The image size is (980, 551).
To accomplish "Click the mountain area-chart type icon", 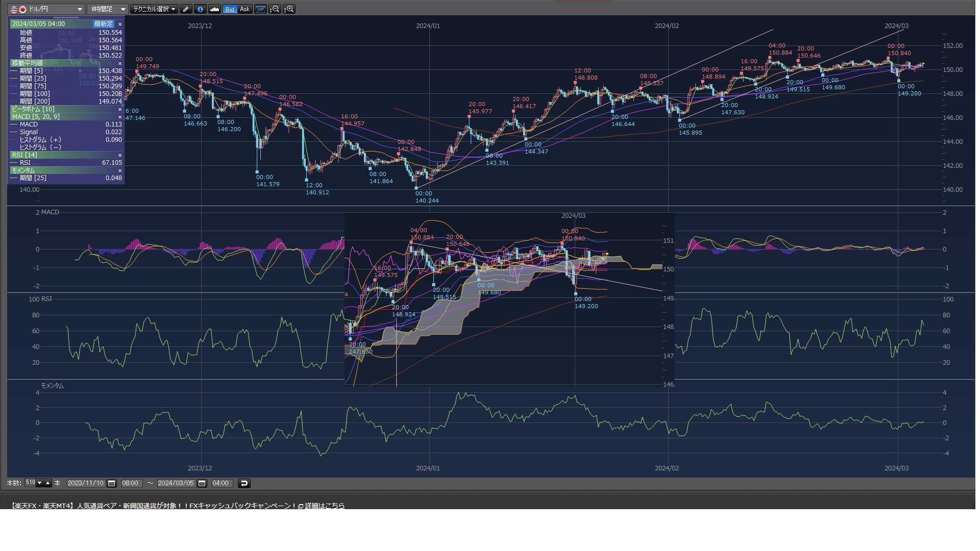I will pyautogui.click(x=214, y=9).
